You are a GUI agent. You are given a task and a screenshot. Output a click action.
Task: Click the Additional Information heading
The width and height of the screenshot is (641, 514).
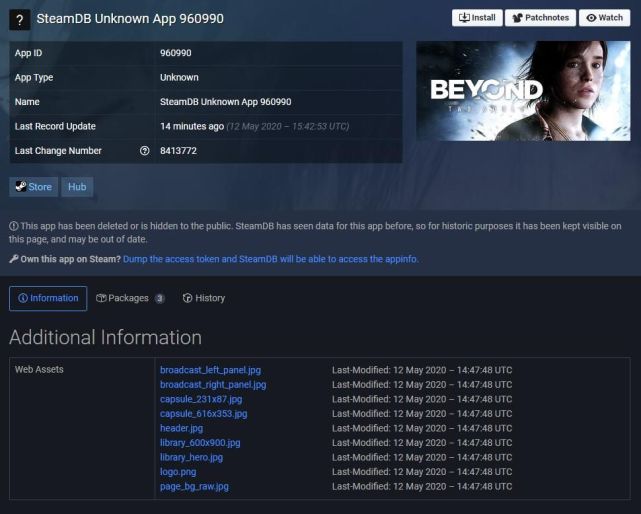(105, 338)
